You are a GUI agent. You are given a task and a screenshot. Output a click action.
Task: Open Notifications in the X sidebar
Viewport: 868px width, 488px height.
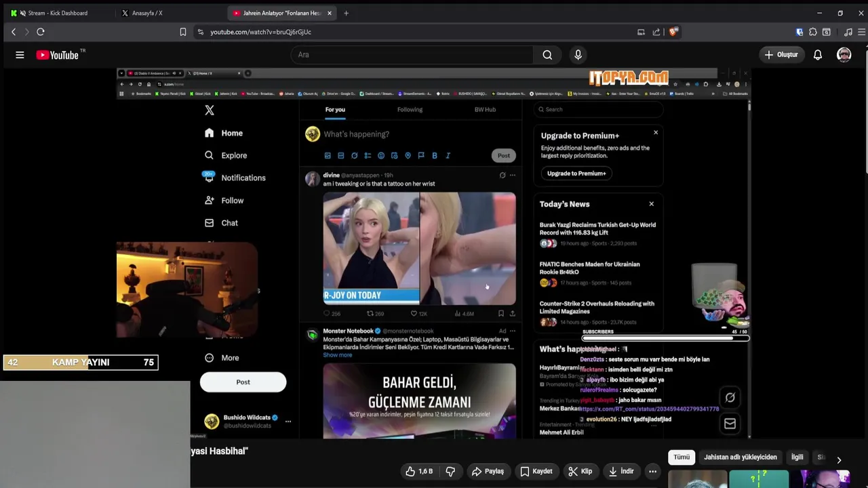pyautogui.click(x=235, y=178)
